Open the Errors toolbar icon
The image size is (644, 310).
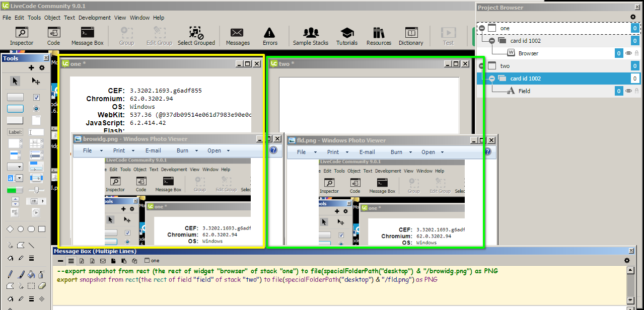270,36
